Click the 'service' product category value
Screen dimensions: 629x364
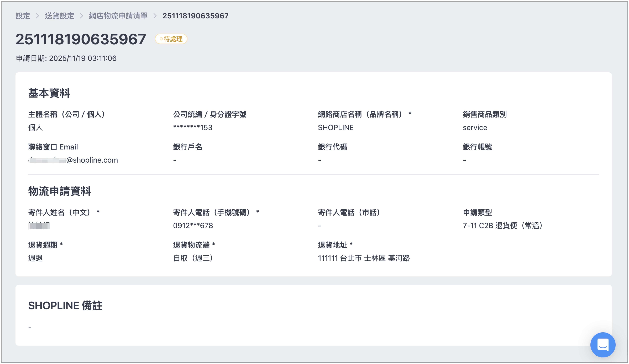(x=475, y=128)
